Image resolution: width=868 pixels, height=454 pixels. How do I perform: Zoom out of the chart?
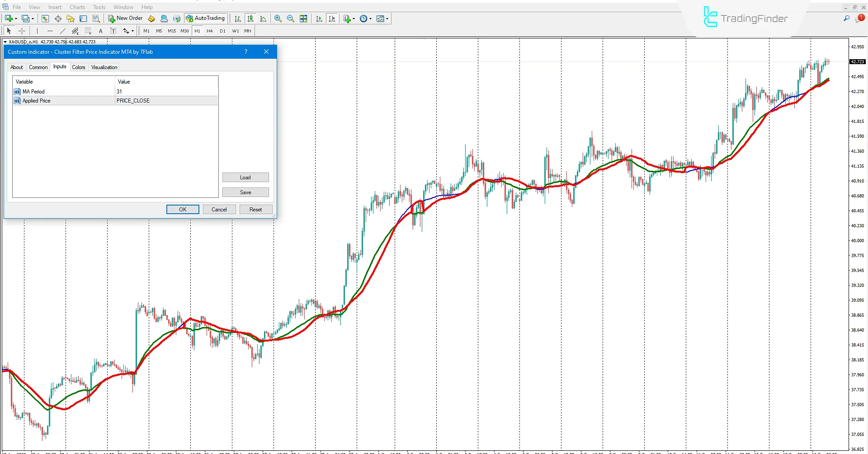pos(291,19)
